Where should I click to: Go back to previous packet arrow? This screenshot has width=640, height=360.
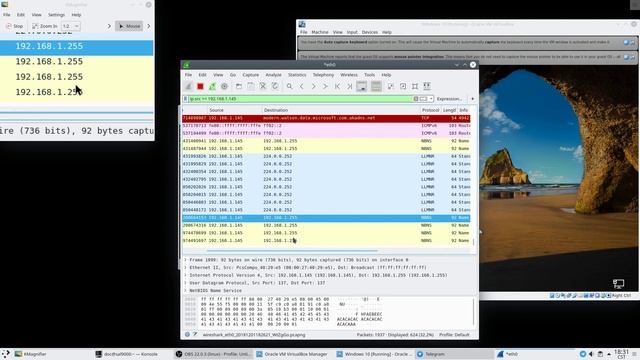pyautogui.click(x=302, y=86)
